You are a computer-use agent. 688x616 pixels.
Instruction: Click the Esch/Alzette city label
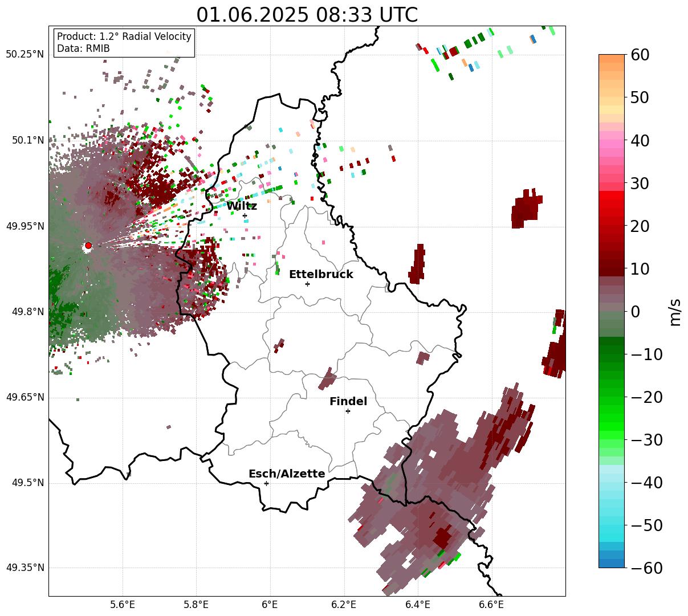[287, 474]
